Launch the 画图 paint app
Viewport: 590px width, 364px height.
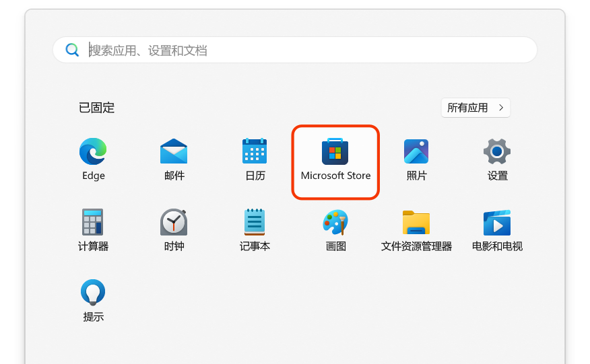coord(335,222)
